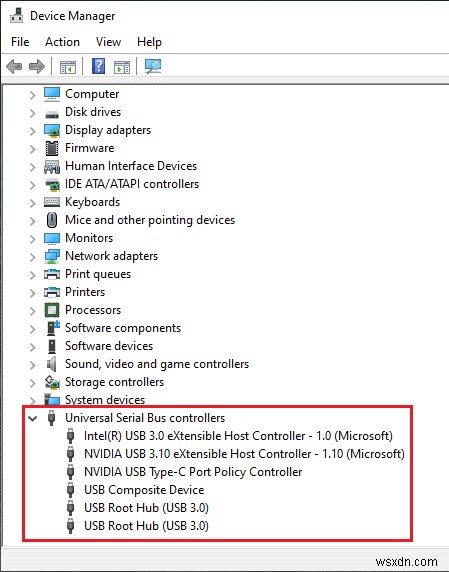Click the Back arrow toolbar icon
The image size is (449, 572).
(x=14, y=66)
